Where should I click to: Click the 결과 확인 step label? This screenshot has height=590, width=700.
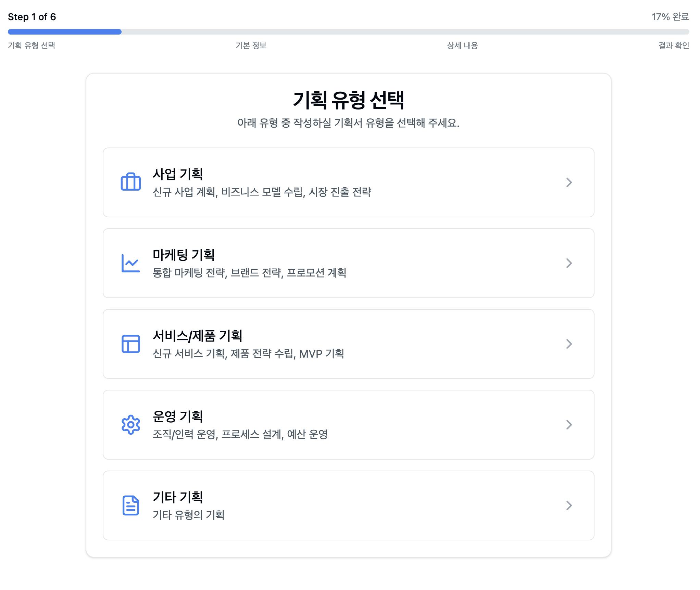click(673, 46)
